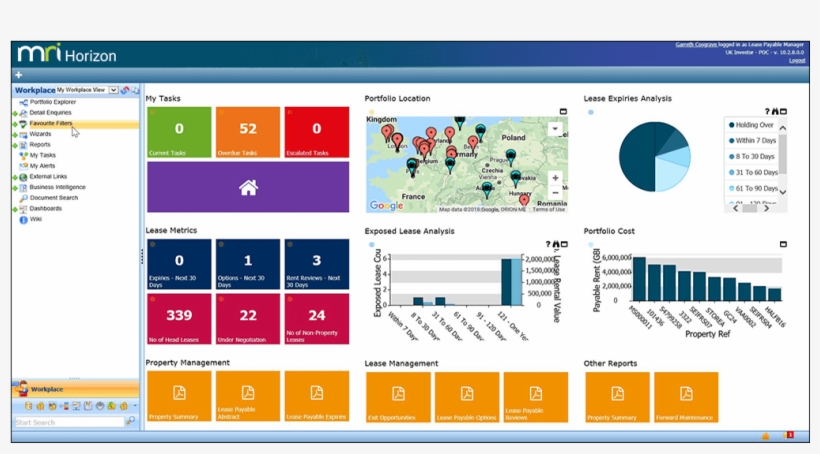Open the Exit Opportunities report tile
The image size is (820, 454).
pyautogui.click(x=398, y=397)
